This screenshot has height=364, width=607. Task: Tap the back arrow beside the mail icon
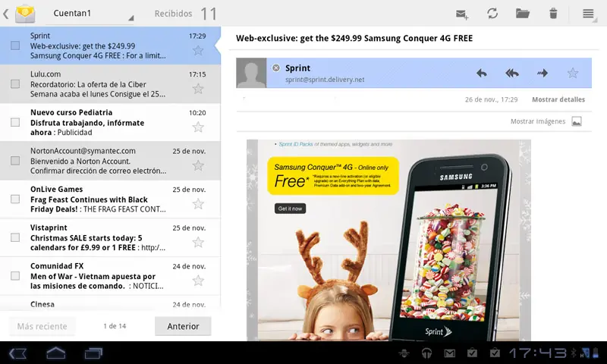pyautogui.click(x=6, y=14)
